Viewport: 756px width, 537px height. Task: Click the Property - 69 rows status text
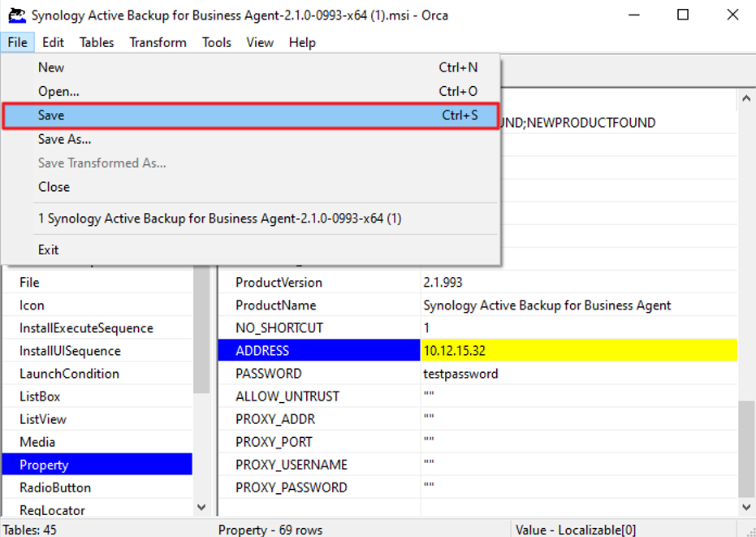(x=270, y=530)
